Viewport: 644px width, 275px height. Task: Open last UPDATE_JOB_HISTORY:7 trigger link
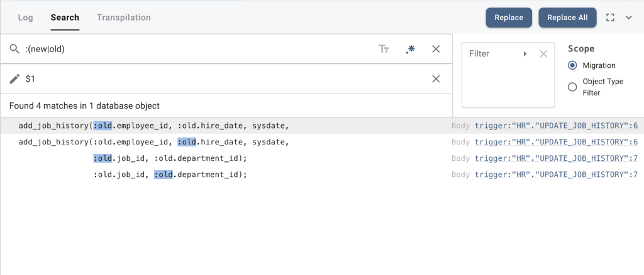point(556,175)
